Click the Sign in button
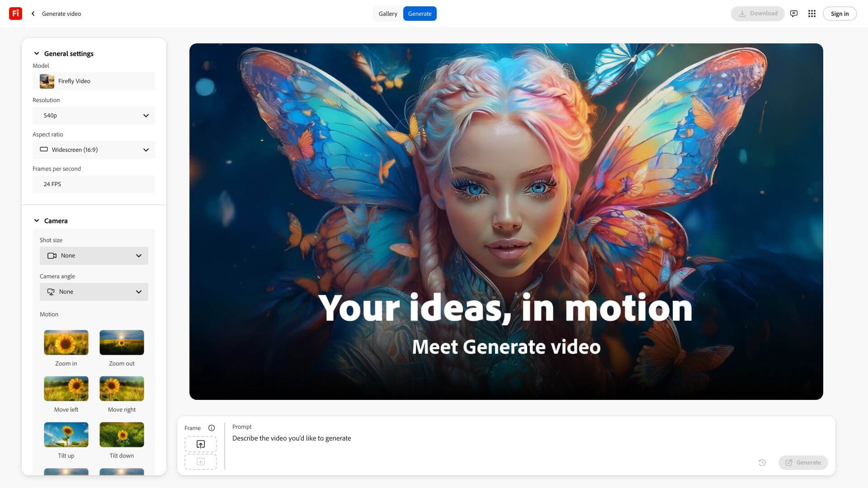 [x=840, y=14]
